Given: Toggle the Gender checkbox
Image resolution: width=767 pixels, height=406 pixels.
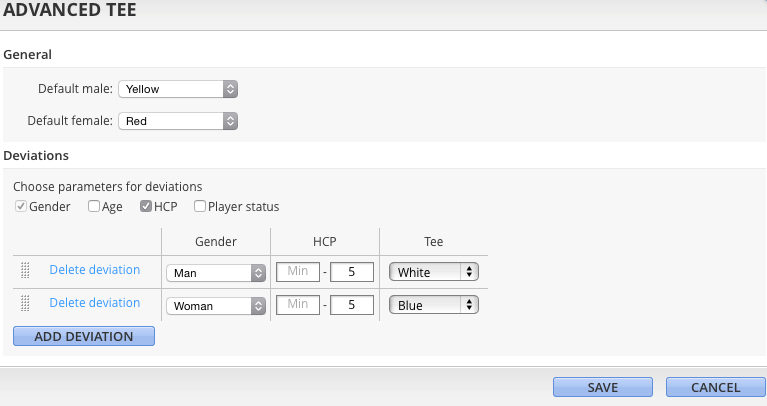Looking at the screenshot, I should [x=21, y=206].
